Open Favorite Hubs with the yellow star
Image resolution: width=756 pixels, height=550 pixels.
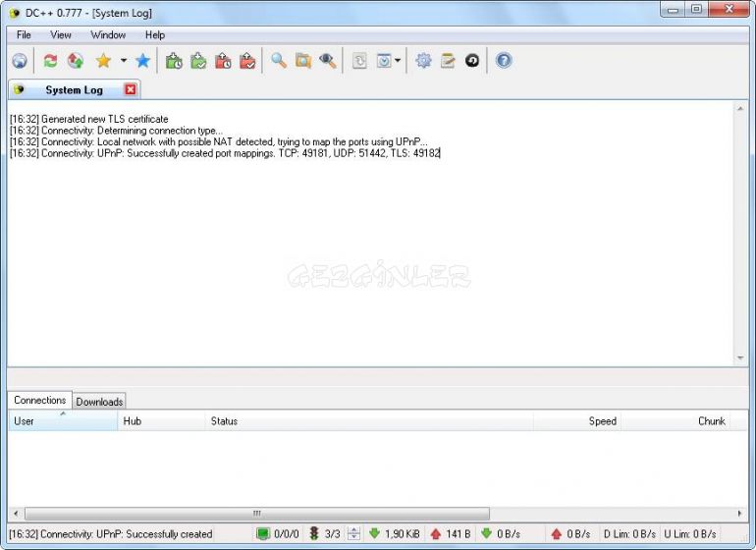(x=103, y=61)
